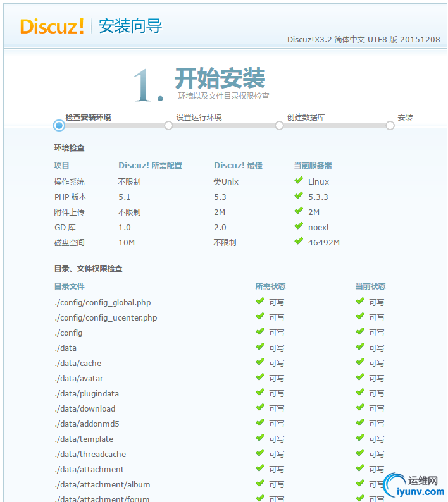Click the 开始安装 heading
Screen dimensions: 448x502
pos(220,78)
